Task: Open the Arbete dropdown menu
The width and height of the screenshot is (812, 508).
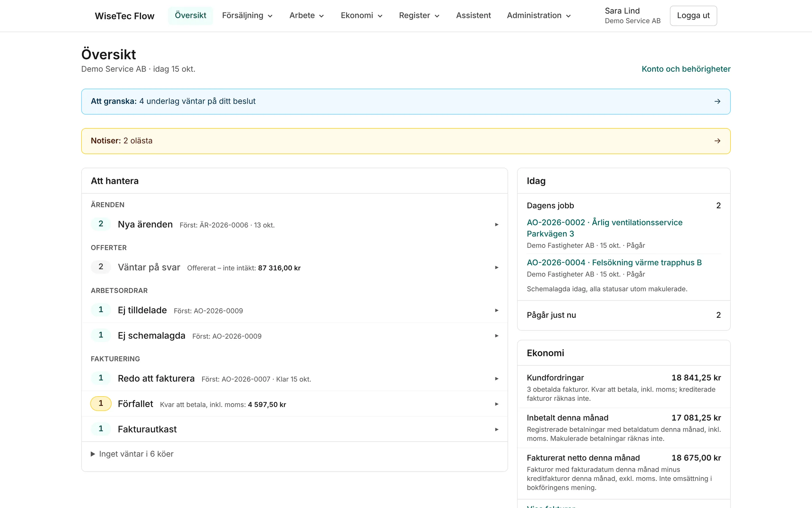Action: (307, 16)
